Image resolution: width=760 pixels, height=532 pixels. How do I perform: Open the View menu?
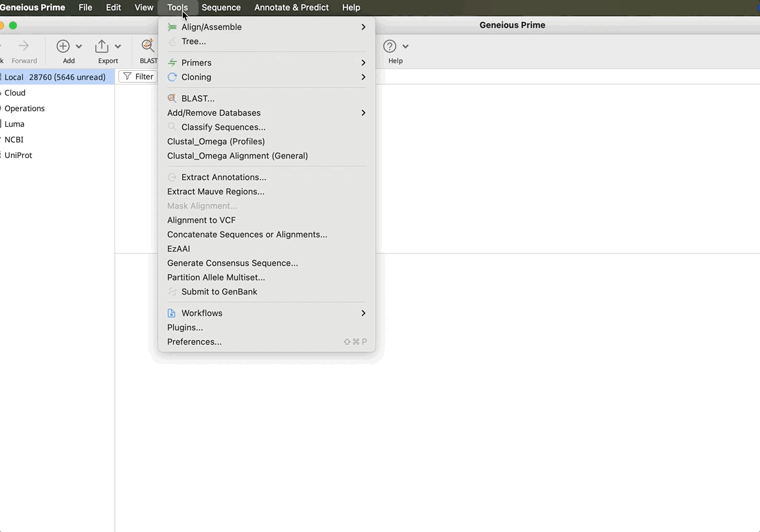point(144,7)
